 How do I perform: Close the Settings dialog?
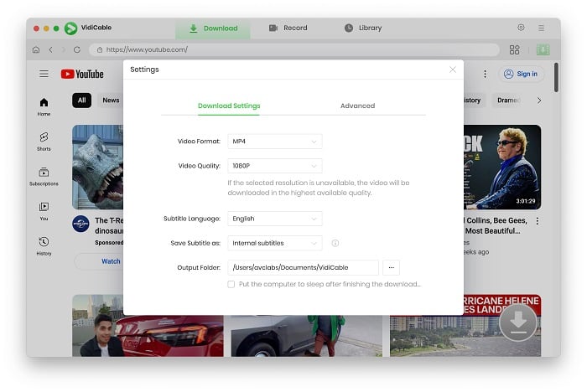pyautogui.click(x=453, y=70)
